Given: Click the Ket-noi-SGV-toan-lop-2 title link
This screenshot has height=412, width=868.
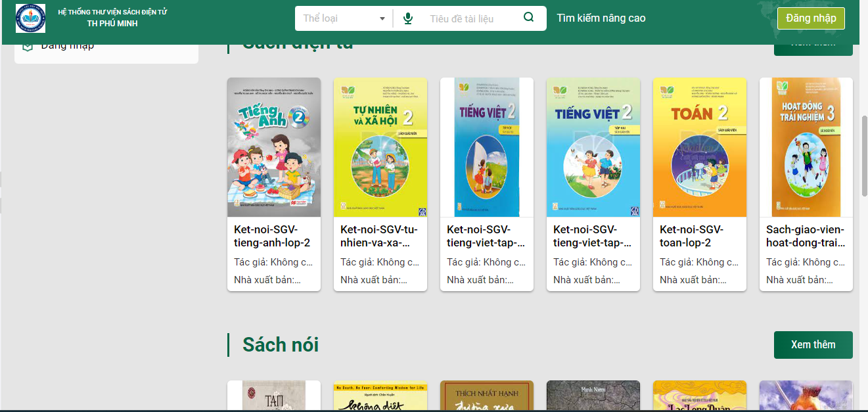Looking at the screenshot, I should tap(691, 236).
